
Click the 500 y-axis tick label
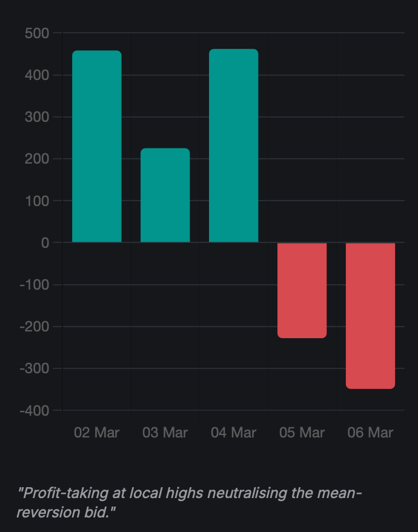click(37, 33)
